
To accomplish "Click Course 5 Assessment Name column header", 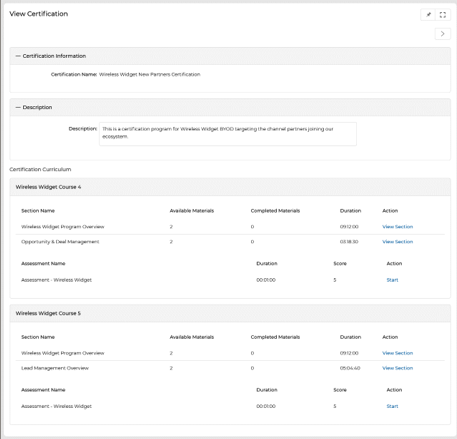I will [x=43, y=390].
